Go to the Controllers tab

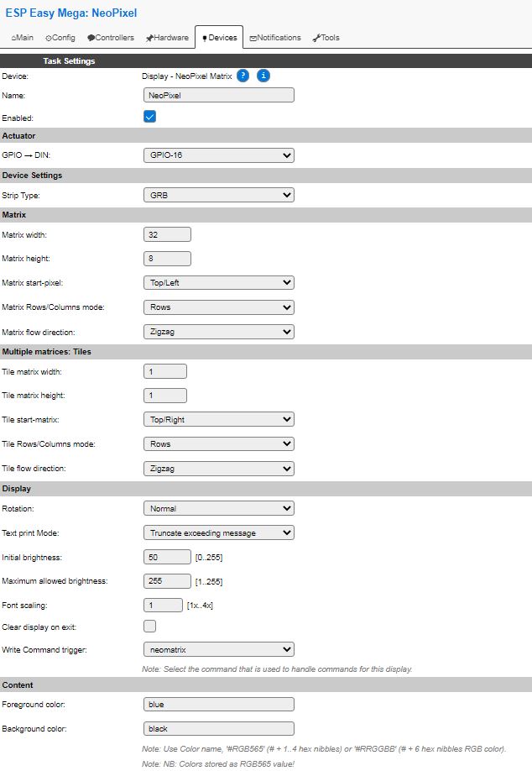tap(111, 38)
